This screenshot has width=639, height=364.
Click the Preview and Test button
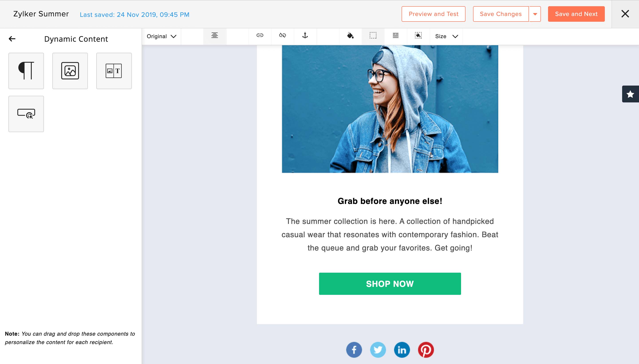pyautogui.click(x=434, y=14)
